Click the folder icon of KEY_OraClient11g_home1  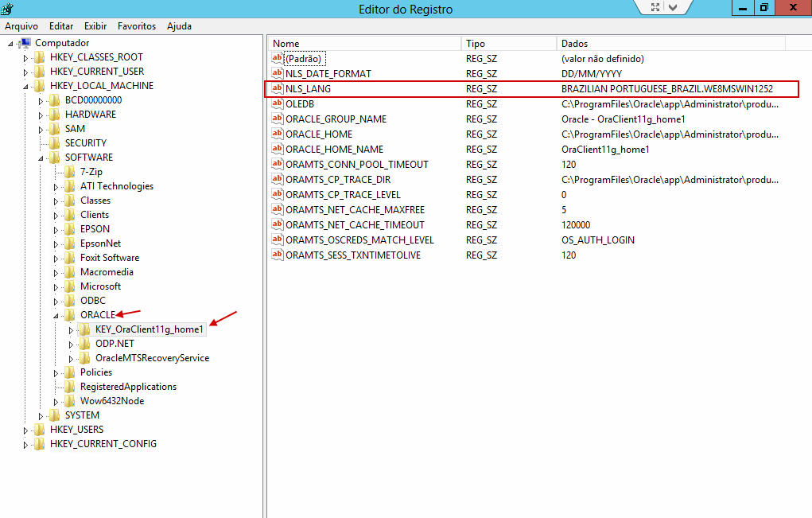pyautogui.click(x=84, y=329)
